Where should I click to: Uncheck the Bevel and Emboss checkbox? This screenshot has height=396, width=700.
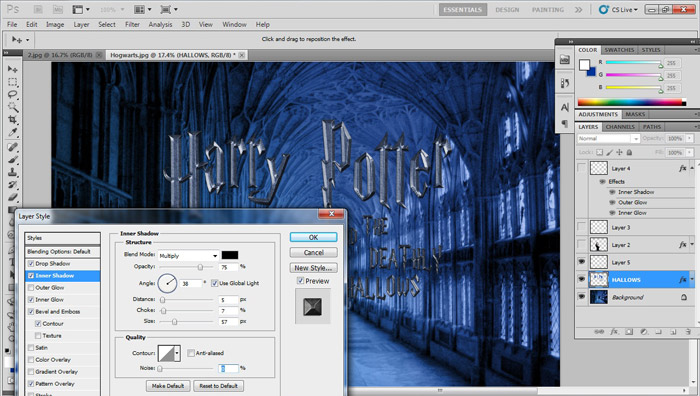coord(31,312)
